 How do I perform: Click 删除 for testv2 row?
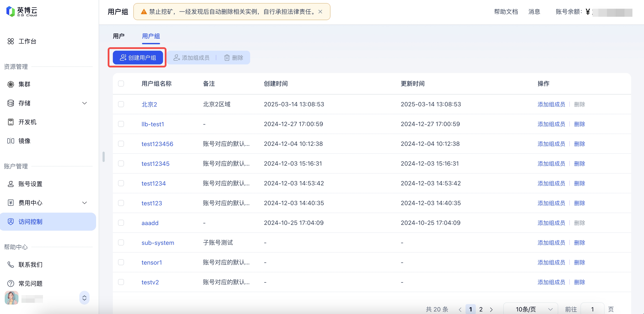[579, 282]
